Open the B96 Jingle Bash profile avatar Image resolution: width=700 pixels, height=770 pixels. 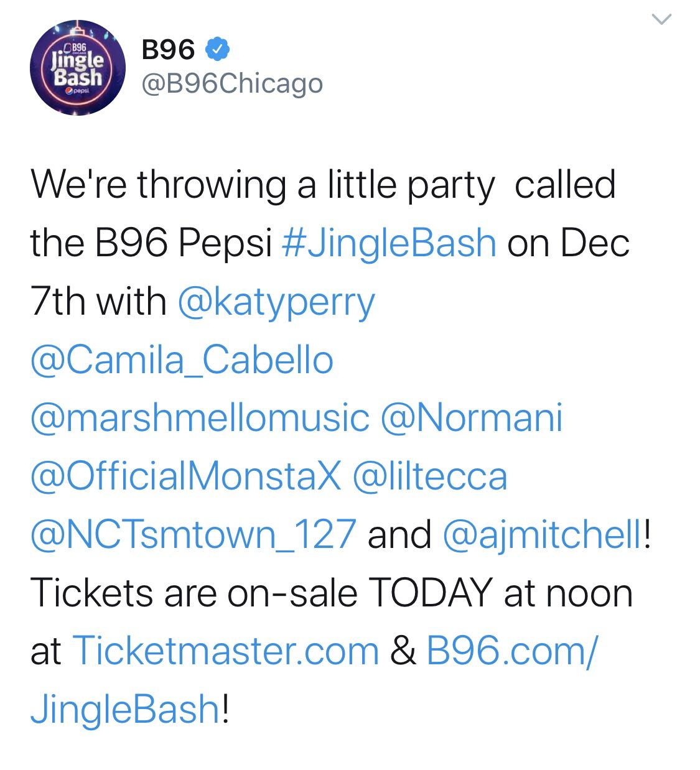point(78,67)
